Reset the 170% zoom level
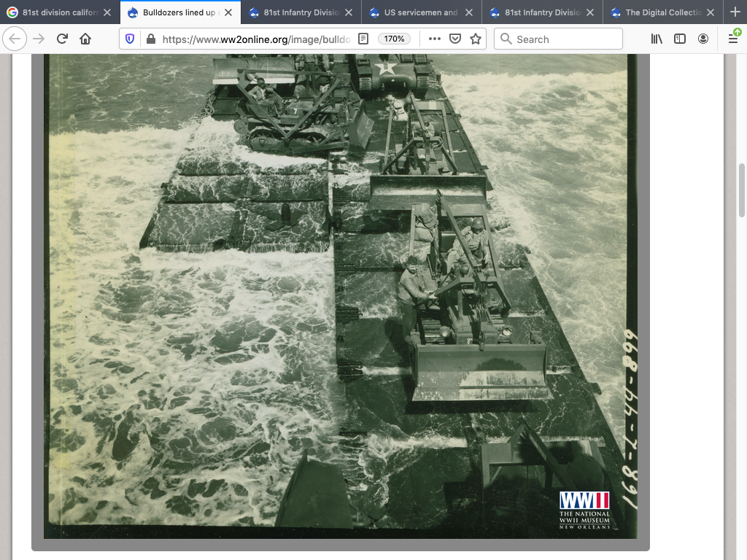Image resolution: width=747 pixels, height=560 pixels. [x=394, y=39]
